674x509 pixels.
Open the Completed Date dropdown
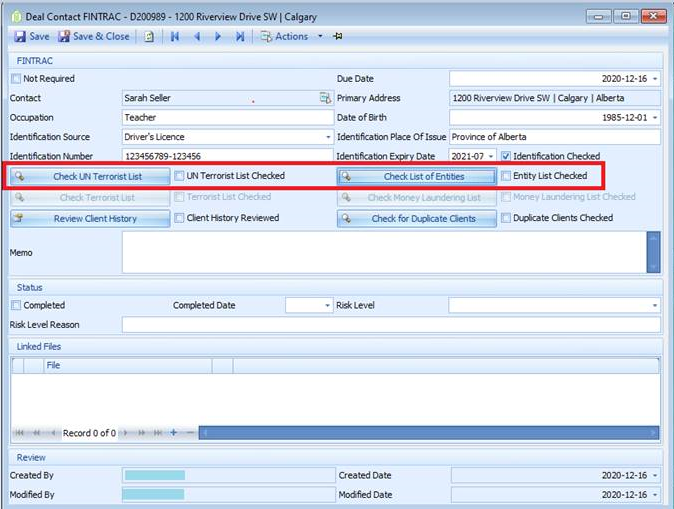coord(327,305)
